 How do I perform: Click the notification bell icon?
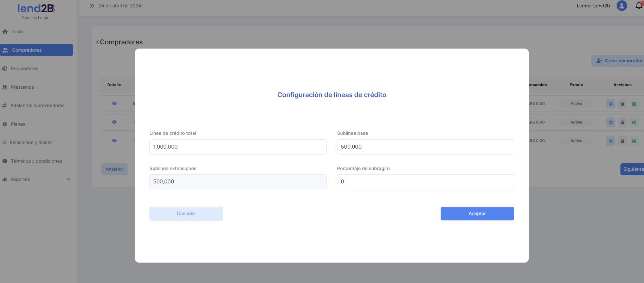[639, 6]
